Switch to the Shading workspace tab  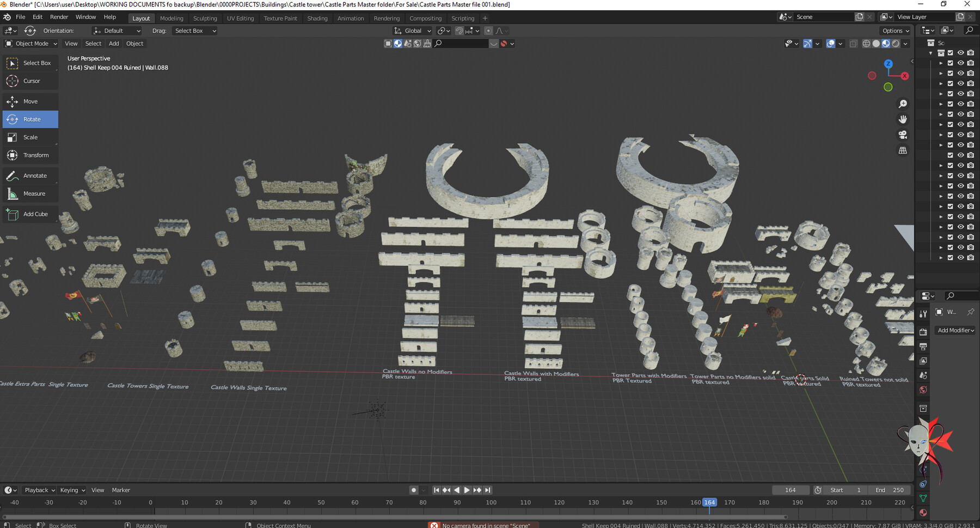coord(317,18)
